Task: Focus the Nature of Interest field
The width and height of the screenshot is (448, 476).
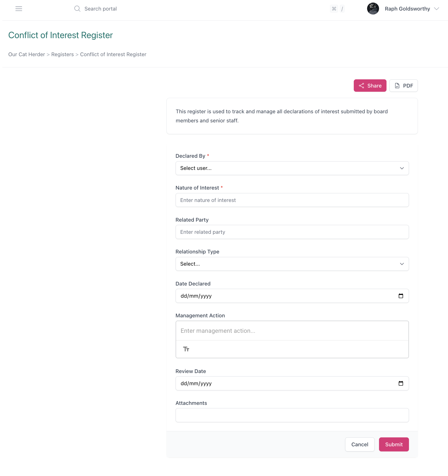Action: (x=292, y=200)
